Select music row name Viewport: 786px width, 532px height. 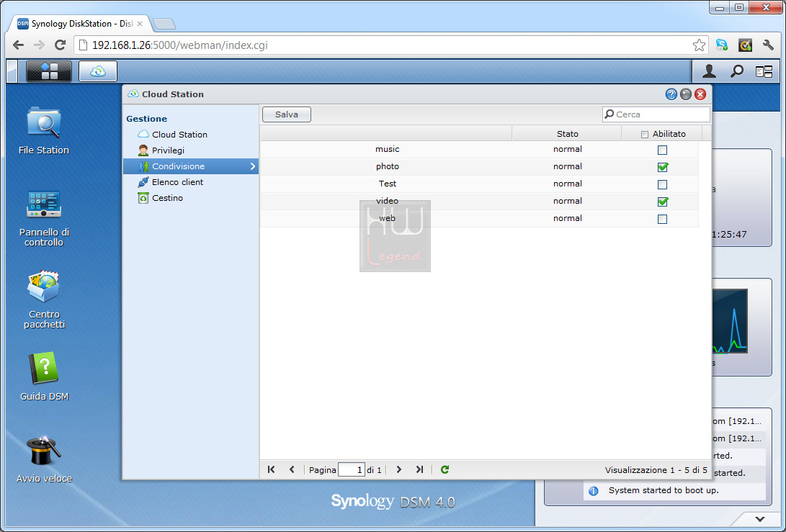coord(387,149)
